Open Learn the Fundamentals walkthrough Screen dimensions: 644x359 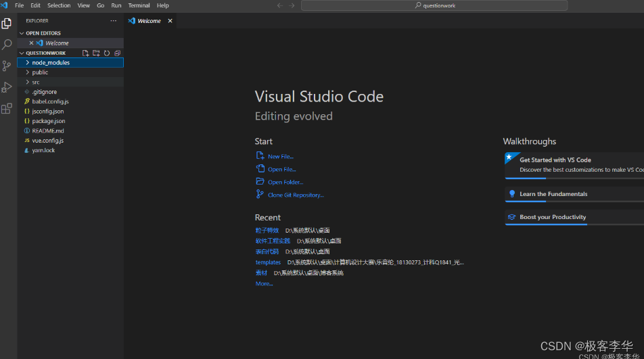[x=574, y=194]
